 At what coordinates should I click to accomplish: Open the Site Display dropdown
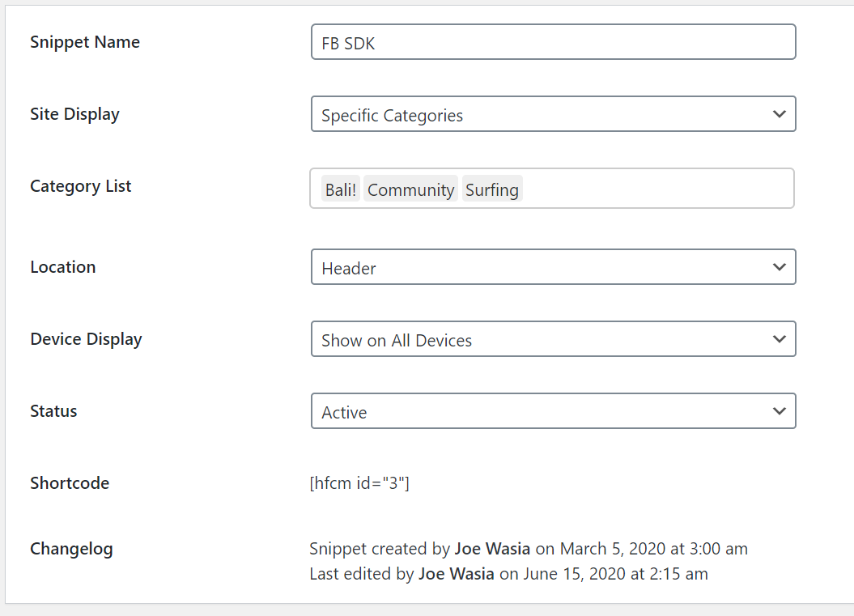(554, 114)
